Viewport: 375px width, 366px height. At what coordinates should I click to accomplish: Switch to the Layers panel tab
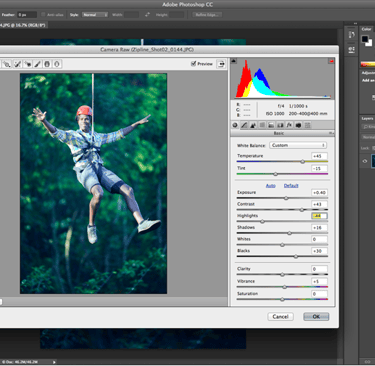[367, 119]
